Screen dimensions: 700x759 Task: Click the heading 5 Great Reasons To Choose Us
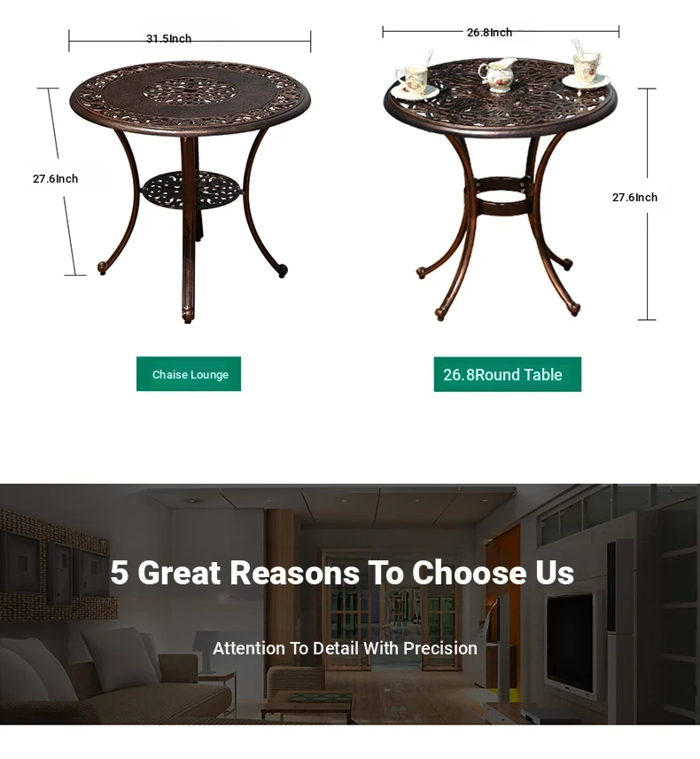(x=342, y=573)
